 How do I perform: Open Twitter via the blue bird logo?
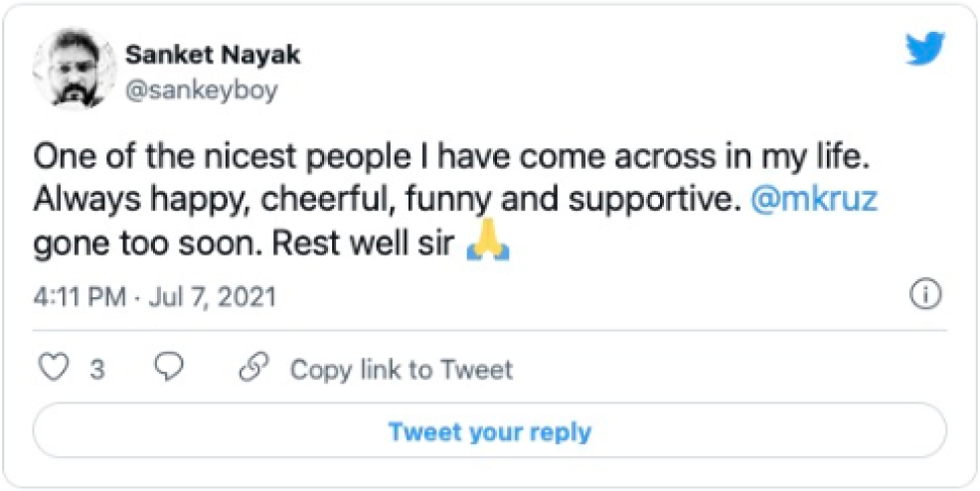coord(924,50)
